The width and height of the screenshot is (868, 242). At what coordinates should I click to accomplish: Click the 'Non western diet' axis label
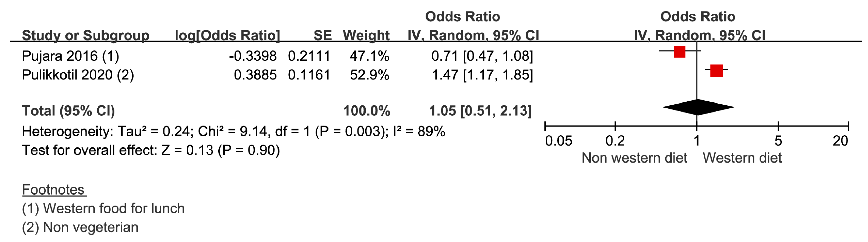click(634, 158)
